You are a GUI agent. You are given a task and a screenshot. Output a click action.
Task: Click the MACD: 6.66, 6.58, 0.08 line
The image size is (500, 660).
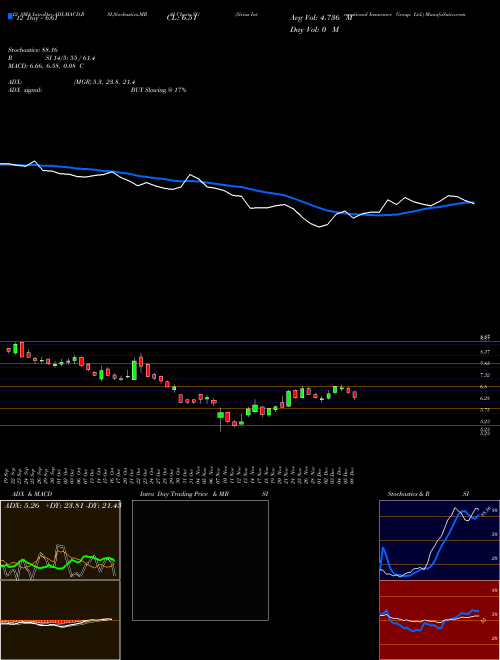point(46,66)
